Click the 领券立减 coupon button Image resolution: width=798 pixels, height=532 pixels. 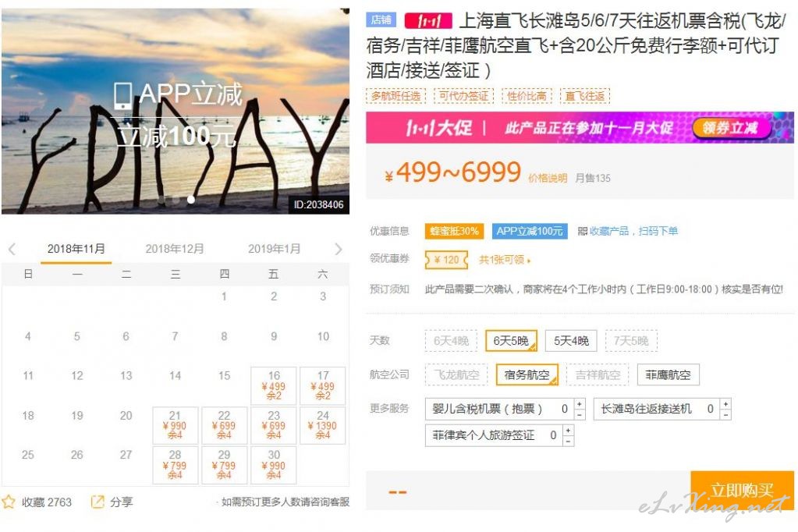coord(730,127)
